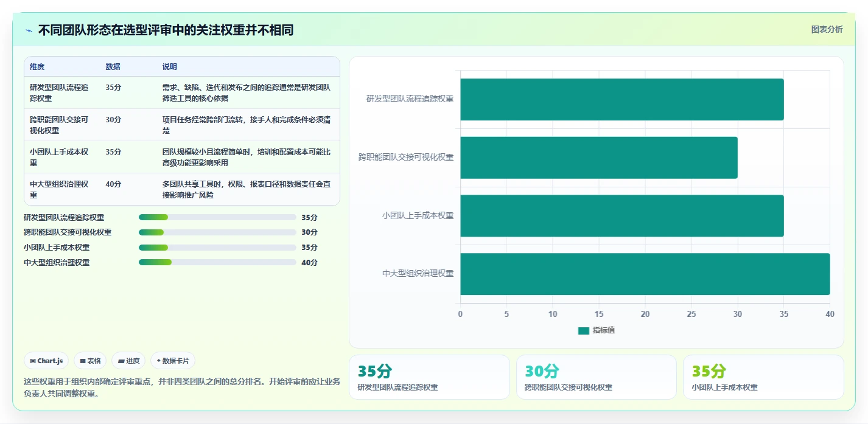Viewport: 868px width, 424px height.
Task: Click the 图表分析 label in the header
Action: click(x=827, y=29)
